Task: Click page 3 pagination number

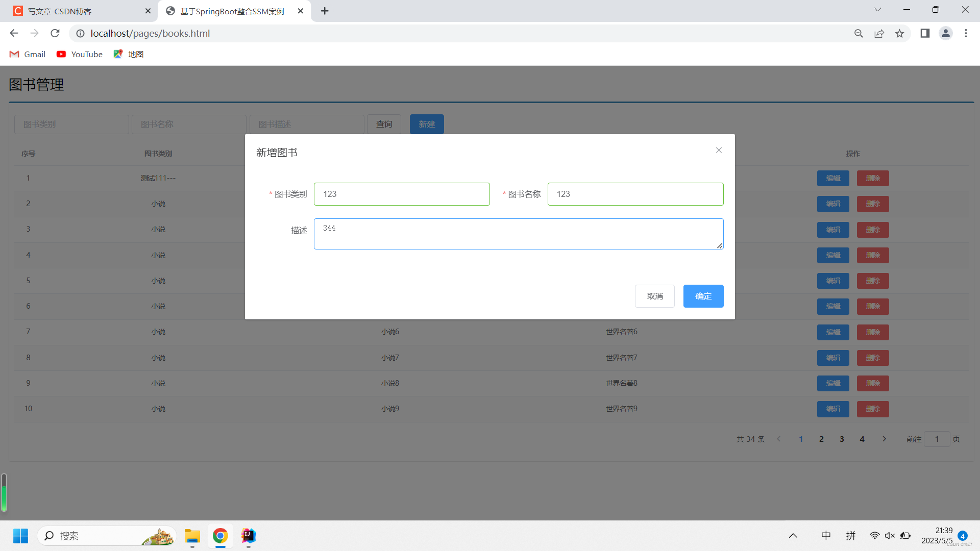Action: (842, 439)
